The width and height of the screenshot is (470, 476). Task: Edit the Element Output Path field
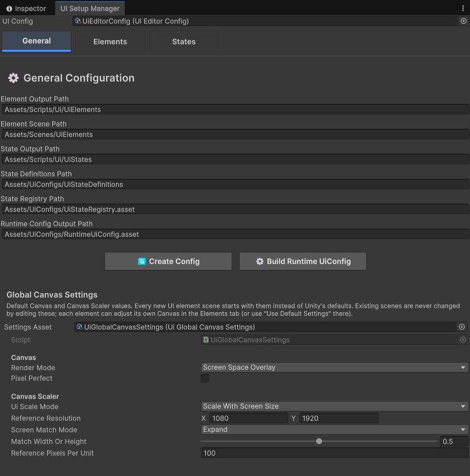click(235, 110)
